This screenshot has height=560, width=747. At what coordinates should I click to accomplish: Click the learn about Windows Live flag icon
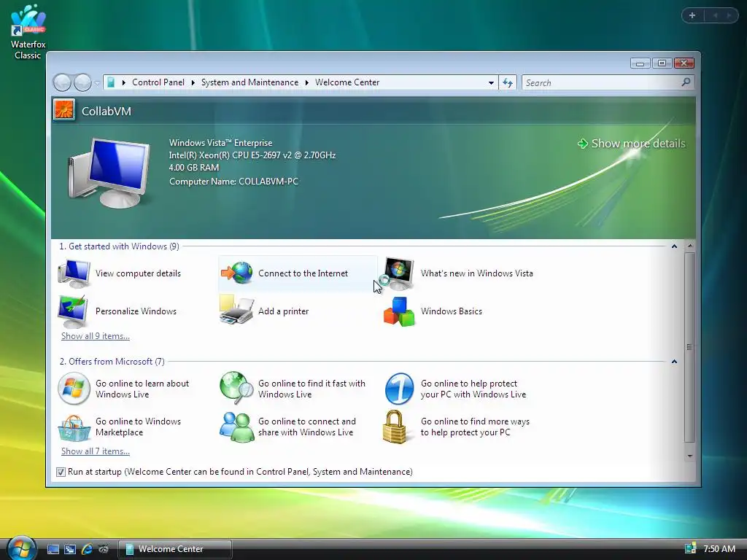pyautogui.click(x=74, y=389)
